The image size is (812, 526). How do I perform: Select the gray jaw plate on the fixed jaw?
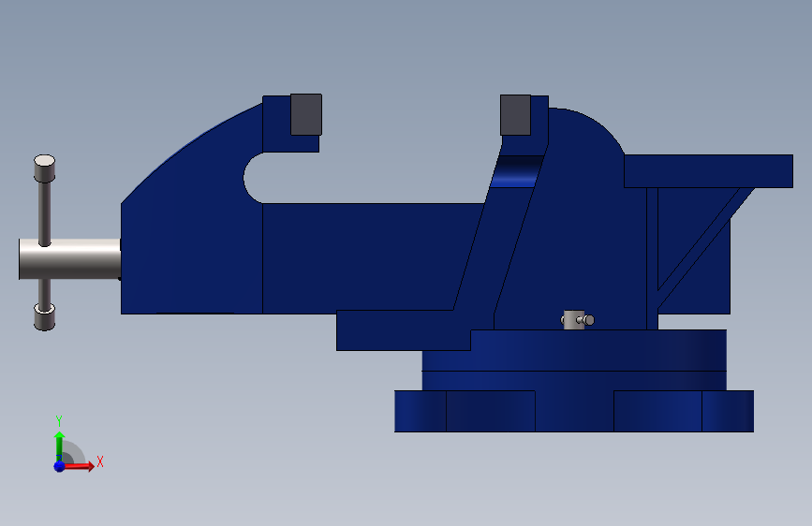pos(515,115)
